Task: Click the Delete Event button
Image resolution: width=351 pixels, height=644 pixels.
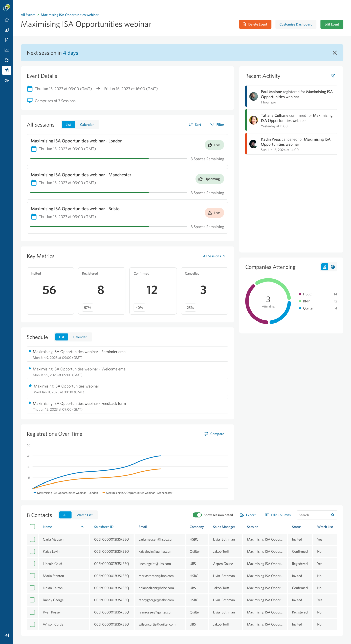Action: [255, 24]
